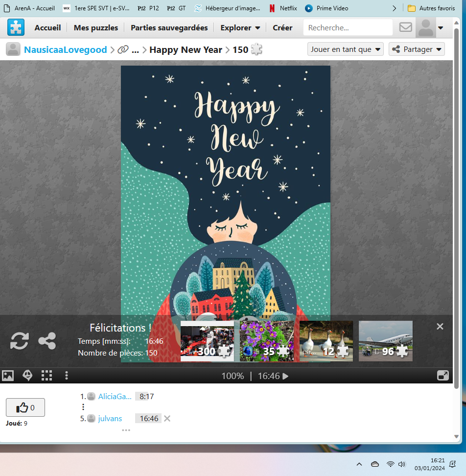This screenshot has height=476, width=466.
Task: Expand the Explorer dropdown menu
Action: [x=240, y=27]
